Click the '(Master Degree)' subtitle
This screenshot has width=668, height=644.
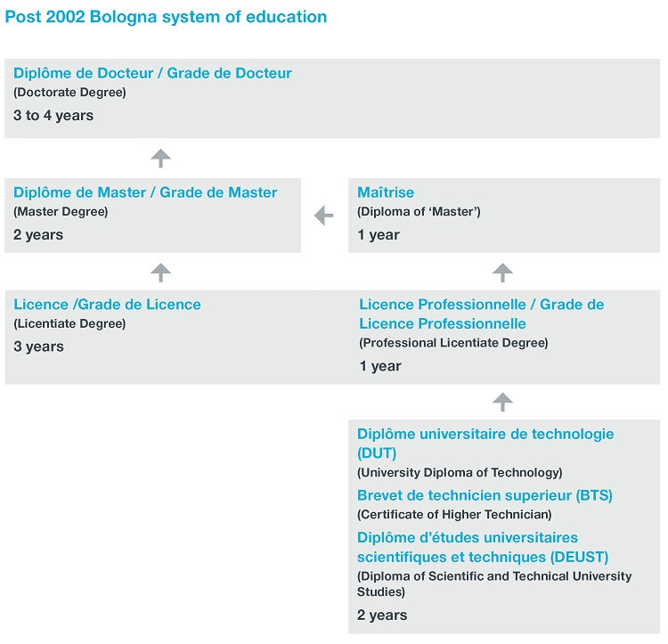click(61, 212)
